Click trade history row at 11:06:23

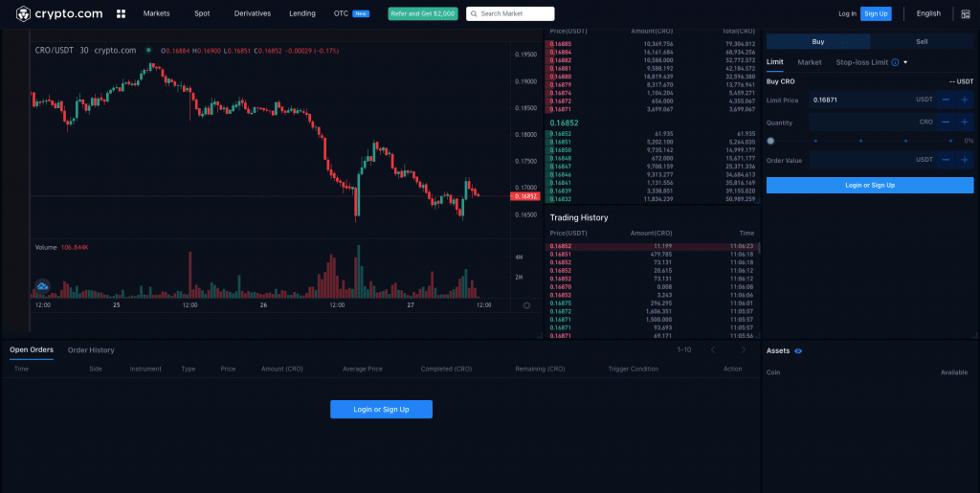651,246
